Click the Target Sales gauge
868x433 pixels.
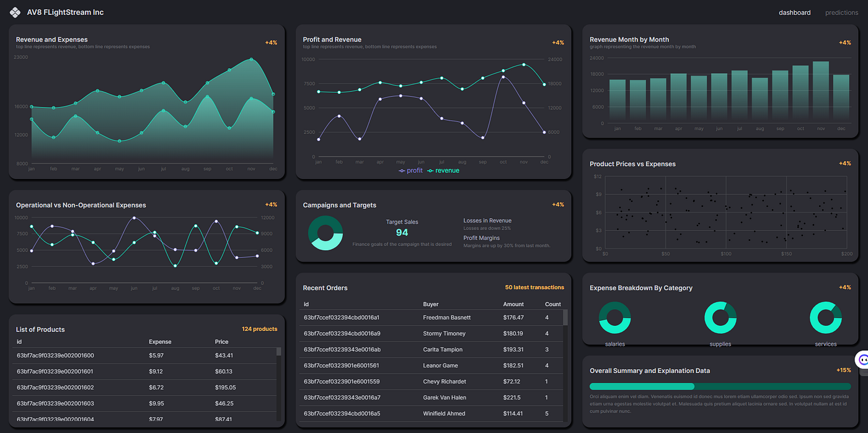(325, 232)
